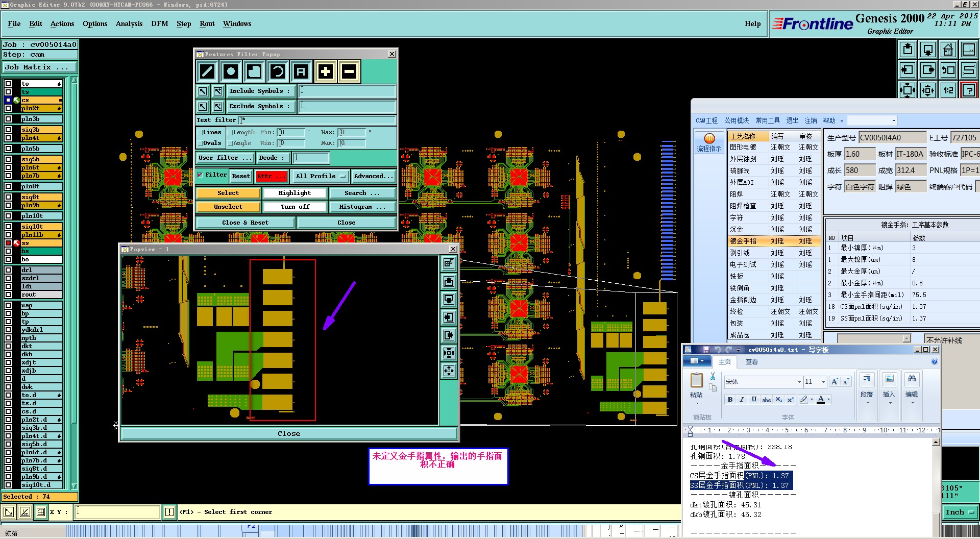Click the pick-symbol arrow next to Include Symbols
Image resolution: width=980 pixels, height=539 pixels.
coord(203,91)
